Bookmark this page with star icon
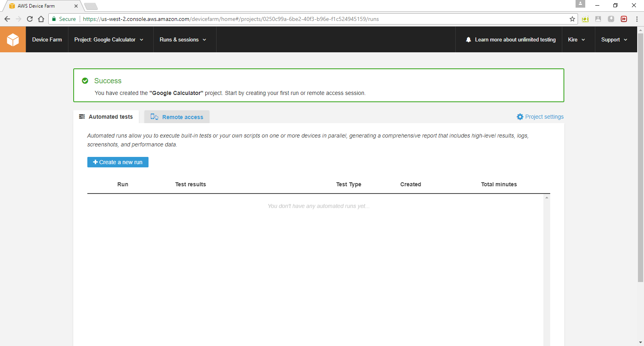 coord(572,19)
